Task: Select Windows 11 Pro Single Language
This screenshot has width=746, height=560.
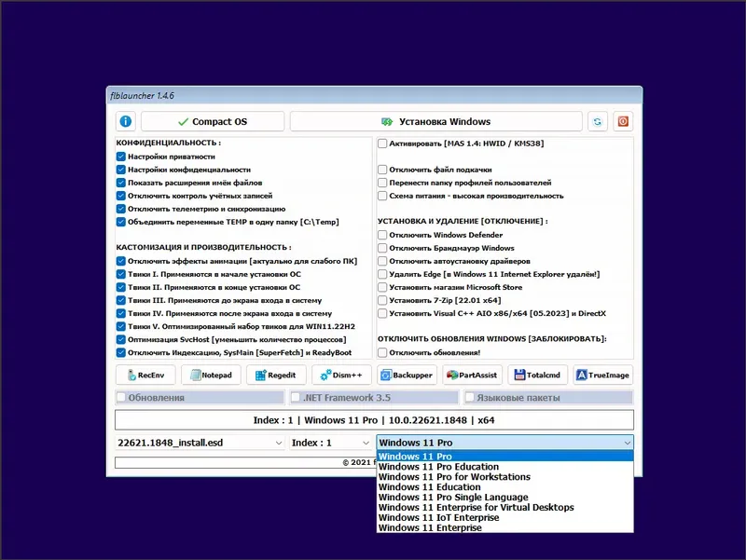Action: [504, 498]
